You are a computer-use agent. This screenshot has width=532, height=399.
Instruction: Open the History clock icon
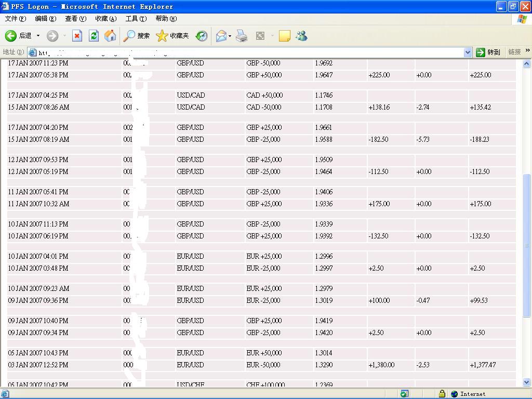[x=202, y=36]
